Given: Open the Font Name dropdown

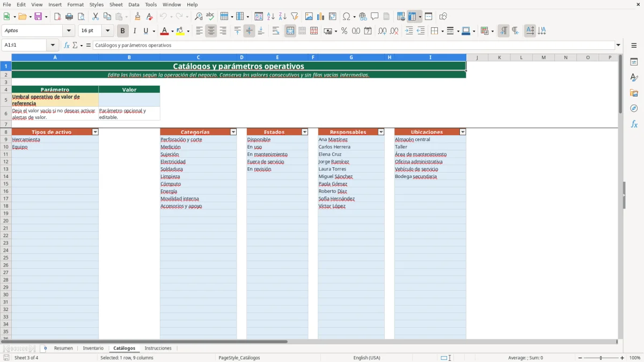Looking at the screenshot, I should pos(69,31).
